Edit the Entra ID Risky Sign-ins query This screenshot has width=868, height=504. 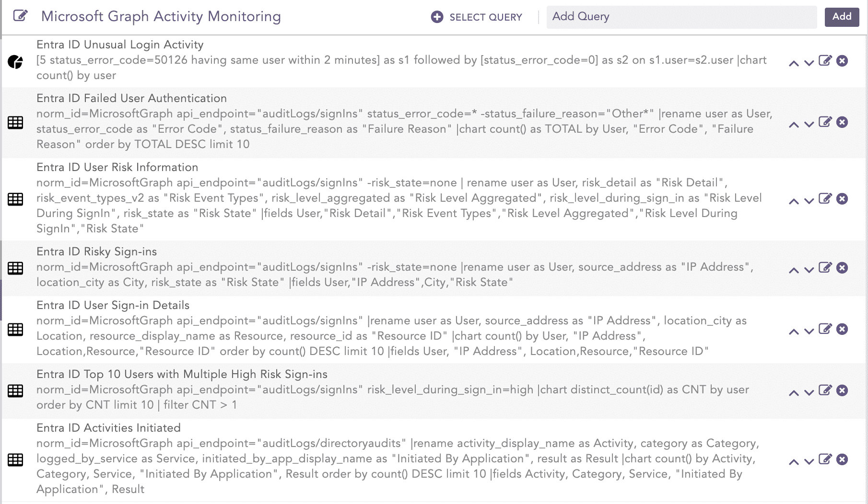(825, 267)
